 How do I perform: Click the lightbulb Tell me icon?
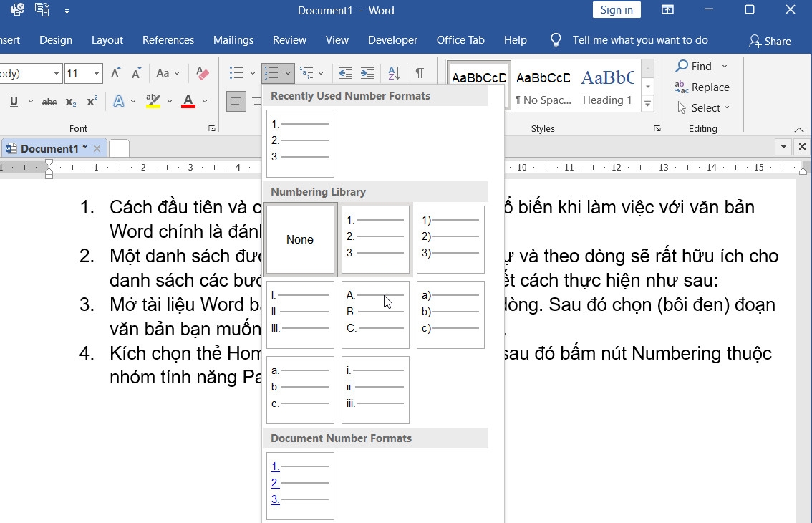point(556,40)
